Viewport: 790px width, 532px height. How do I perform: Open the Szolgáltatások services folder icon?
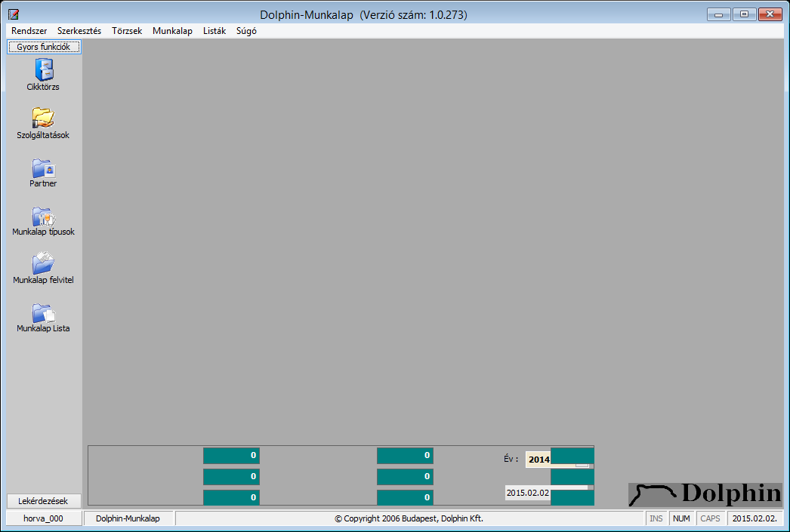coord(43,118)
